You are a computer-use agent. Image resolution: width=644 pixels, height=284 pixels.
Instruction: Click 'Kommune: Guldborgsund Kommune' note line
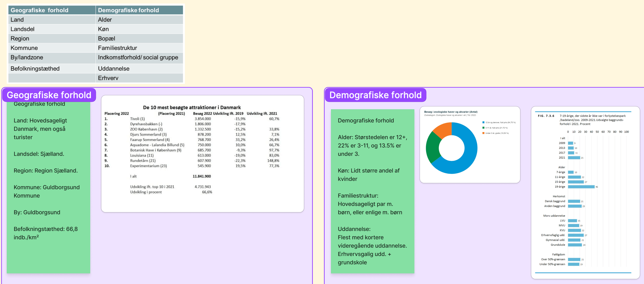tap(47, 191)
